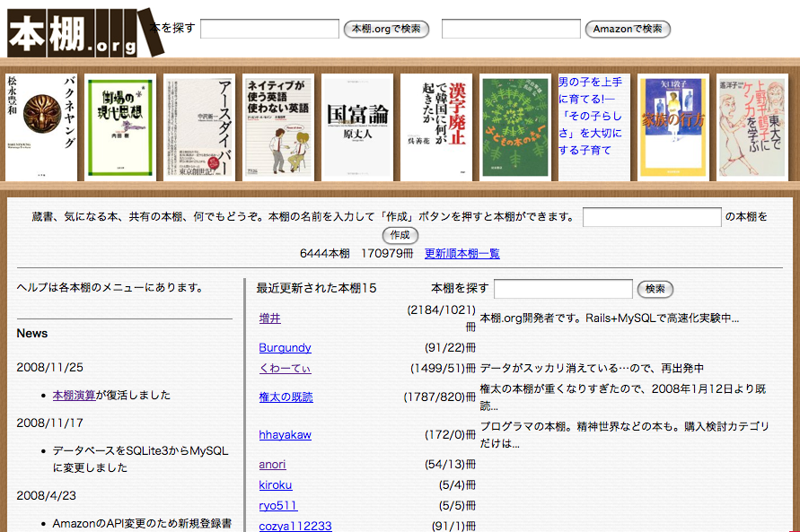Click the 国富論 book cover

357,127
